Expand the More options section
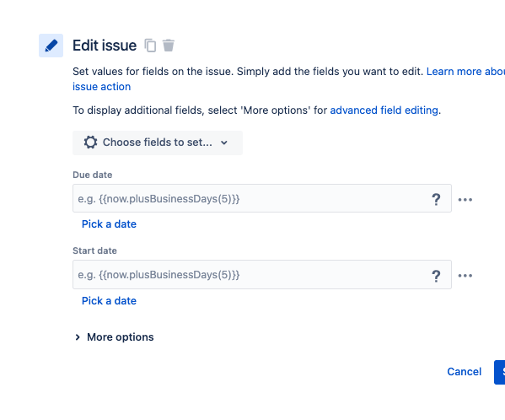The image size is (505, 420). click(x=115, y=337)
